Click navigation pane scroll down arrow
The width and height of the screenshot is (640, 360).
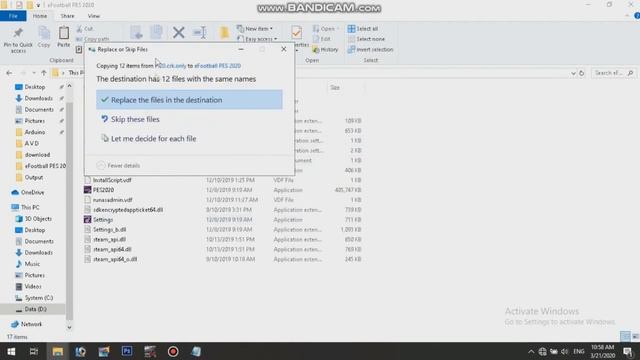tap(69, 327)
